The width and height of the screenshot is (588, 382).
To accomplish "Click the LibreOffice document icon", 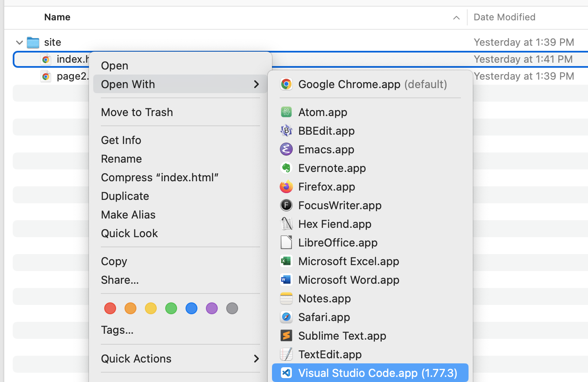I will pos(286,243).
